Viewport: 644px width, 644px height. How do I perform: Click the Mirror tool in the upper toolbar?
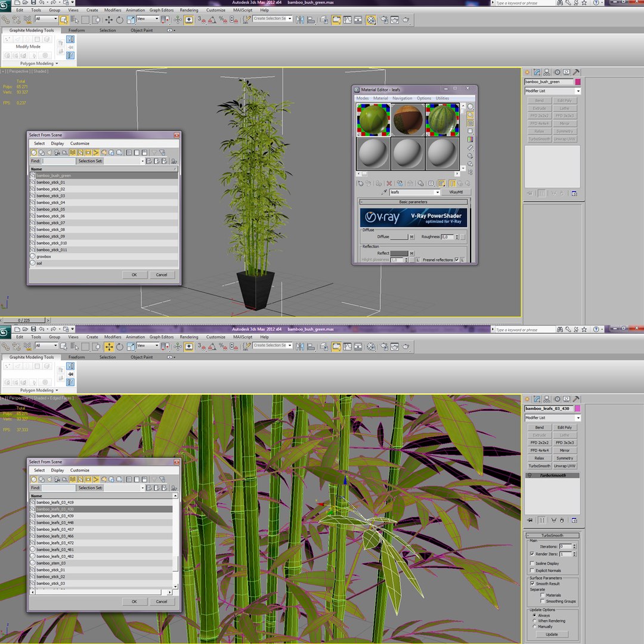tap(300, 20)
